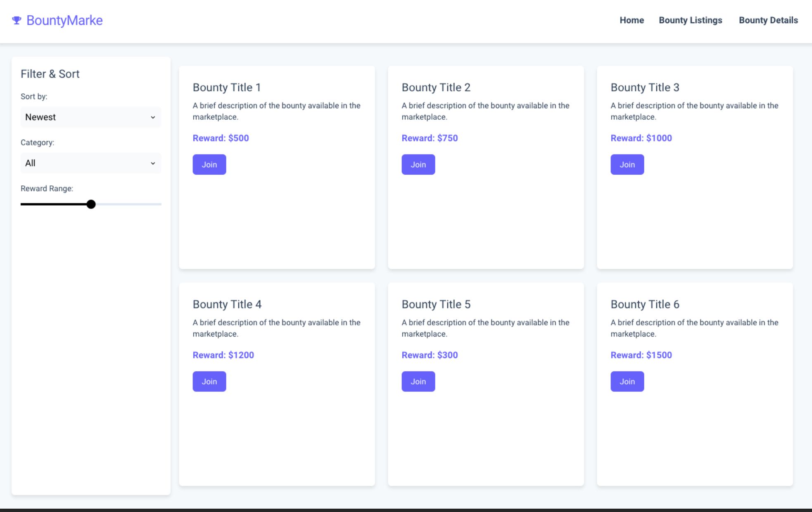Select the Bounty Title 6 heading
The image size is (812, 512).
click(x=645, y=304)
